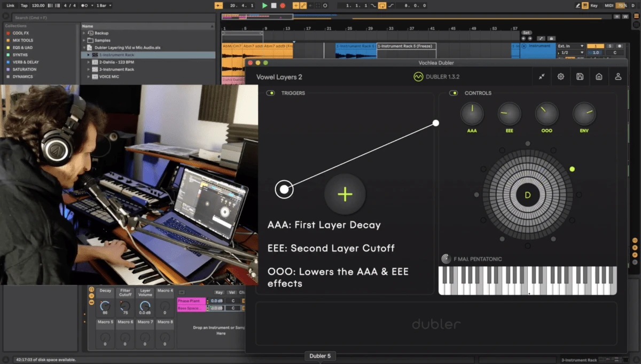Expand the Backup folder
Image resolution: width=641 pixels, height=364 pixels.
[x=84, y=33]
